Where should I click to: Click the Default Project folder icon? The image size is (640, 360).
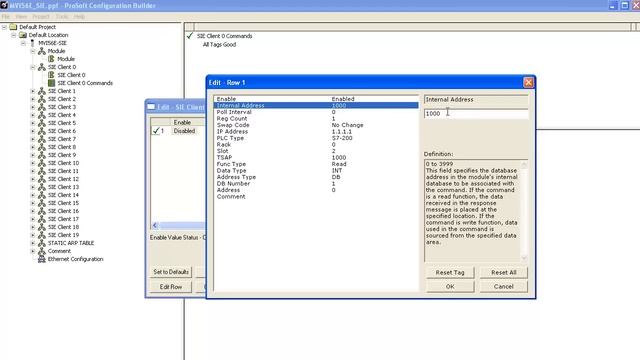coord(13,27)
